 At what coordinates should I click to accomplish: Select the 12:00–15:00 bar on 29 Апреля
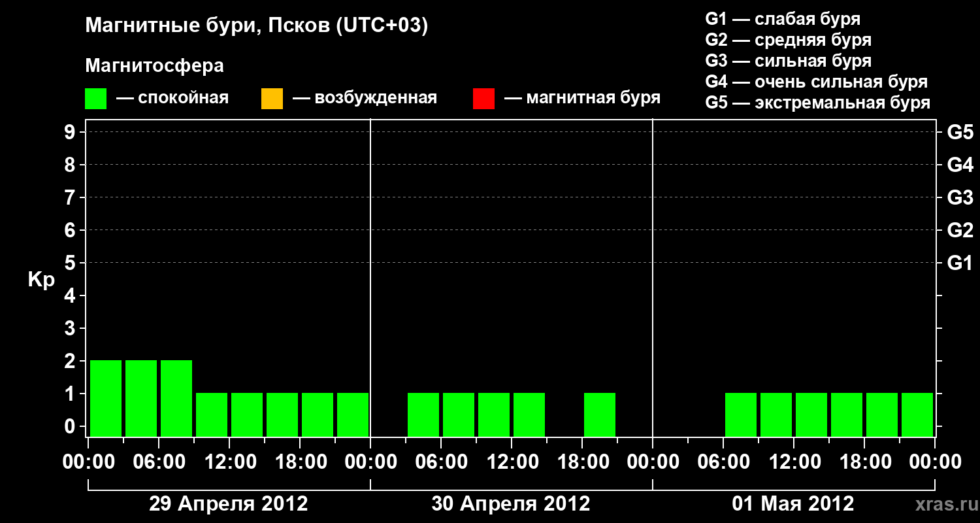click(247, 414)
